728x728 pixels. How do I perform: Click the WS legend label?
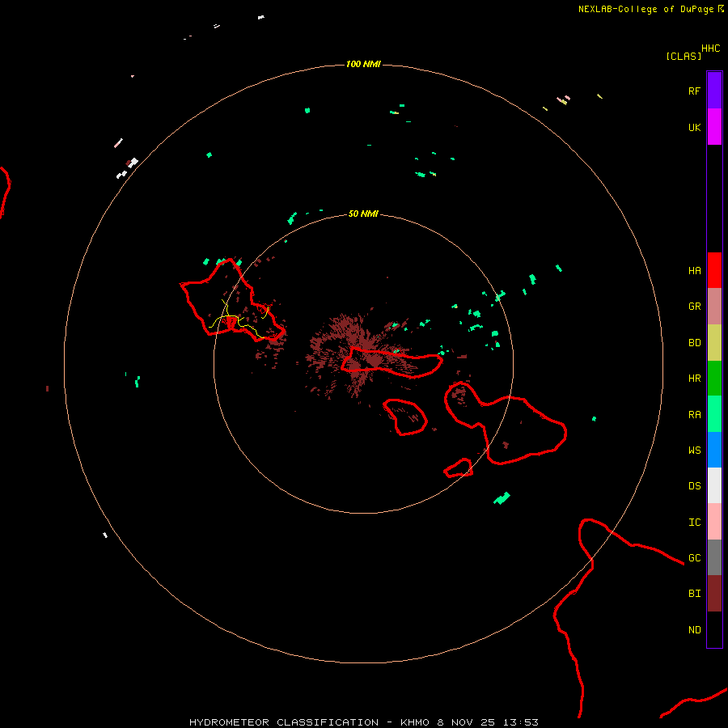click(x=694, y=451)
